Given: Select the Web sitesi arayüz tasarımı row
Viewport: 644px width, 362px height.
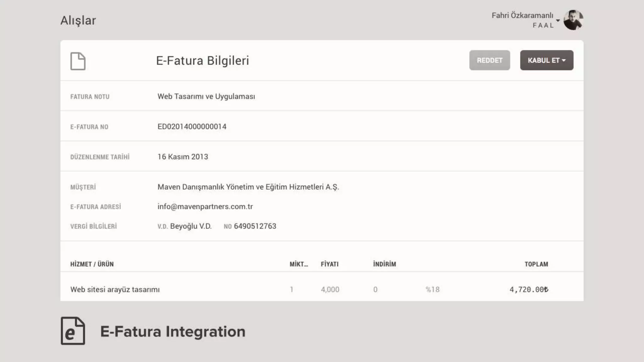Looking at the screenshot, I should 115,289.
